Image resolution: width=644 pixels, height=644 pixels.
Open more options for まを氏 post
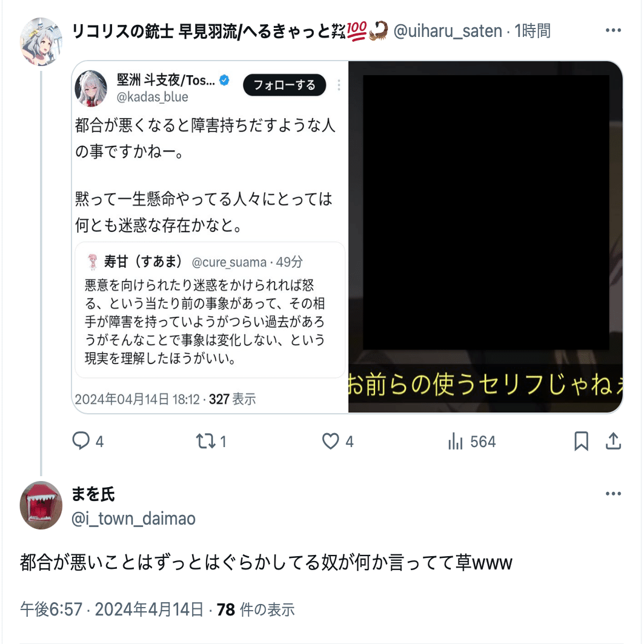point(613,494)
